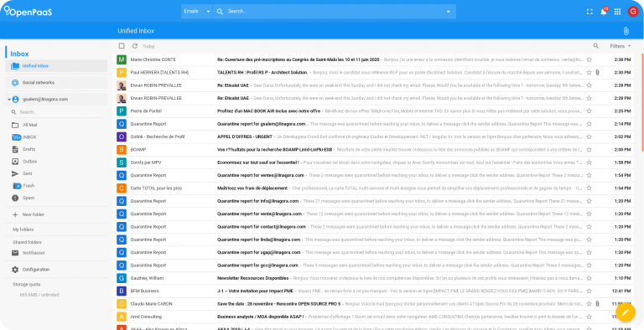
Task: Open notifications bell icon
Action: pos(604,12)
